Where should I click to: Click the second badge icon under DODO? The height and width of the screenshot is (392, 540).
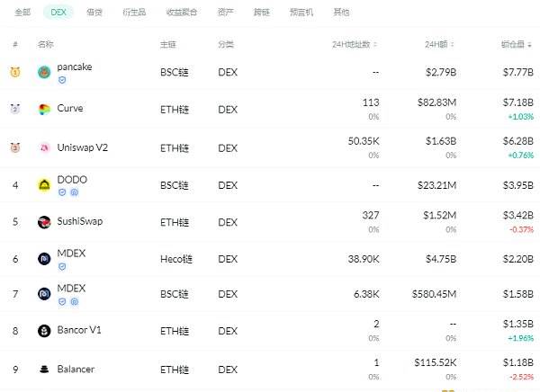75,192
